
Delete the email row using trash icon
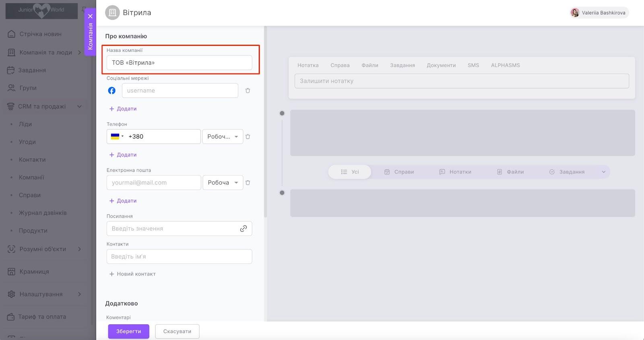[248, 183]
